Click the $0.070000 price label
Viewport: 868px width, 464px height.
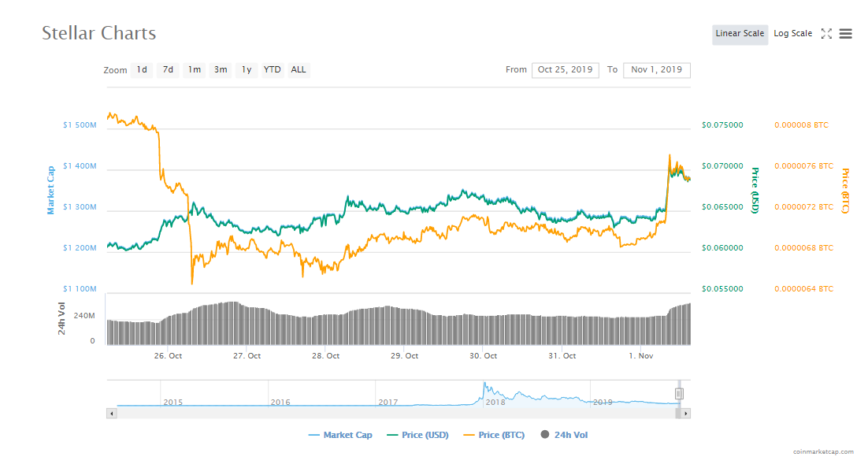(722, 166)
